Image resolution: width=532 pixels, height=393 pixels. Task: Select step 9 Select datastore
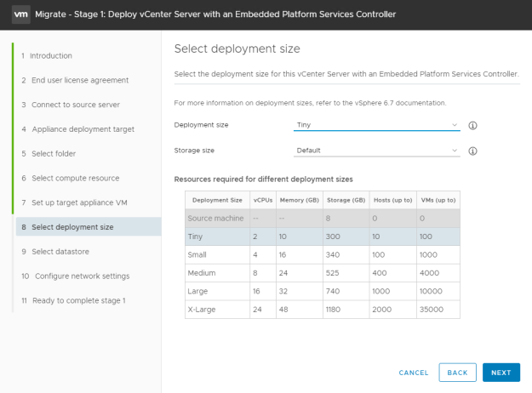click(55, 252)
